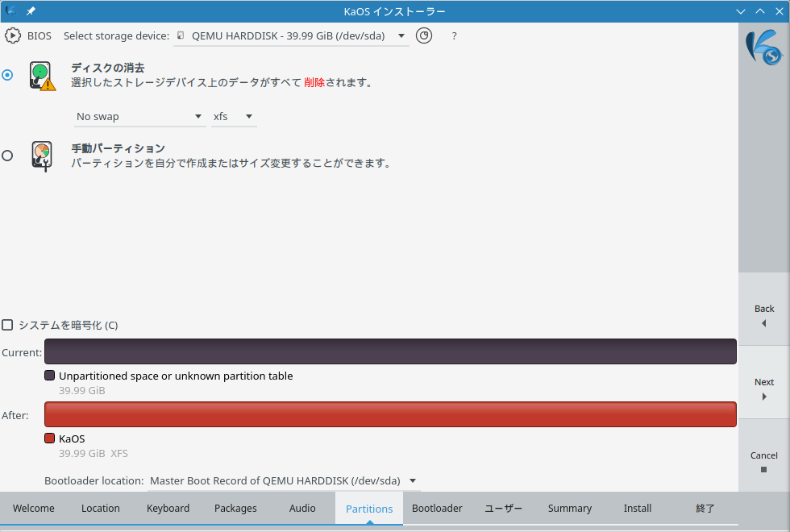Click the red 削除 word

[314, 82]
